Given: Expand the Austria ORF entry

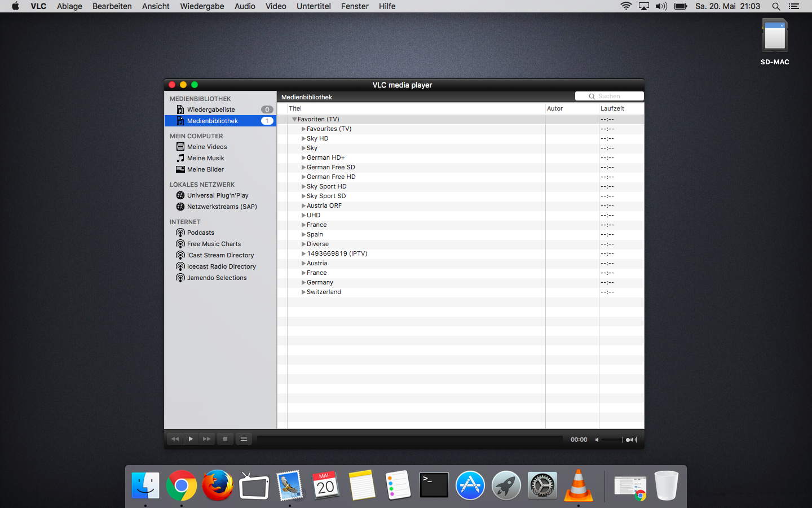Looking at the screenshot, I should coord(303,206).
